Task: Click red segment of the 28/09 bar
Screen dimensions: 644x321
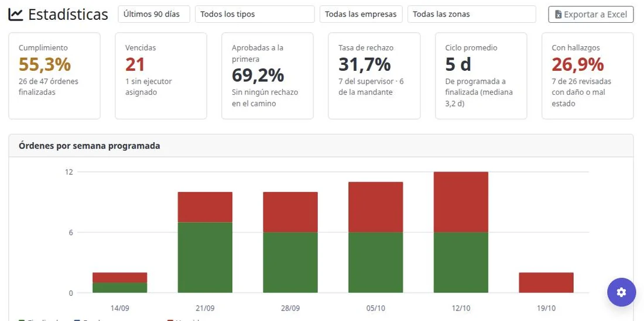Action: [290, 212]
